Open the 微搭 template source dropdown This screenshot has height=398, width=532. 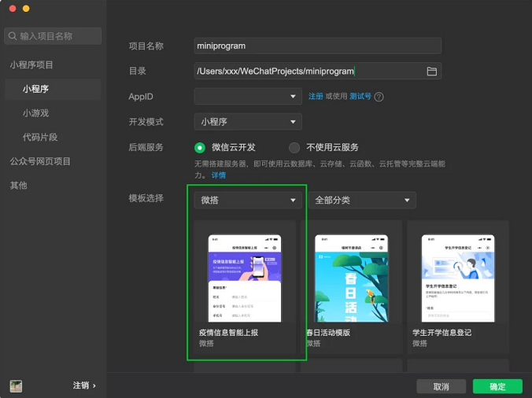248,201
